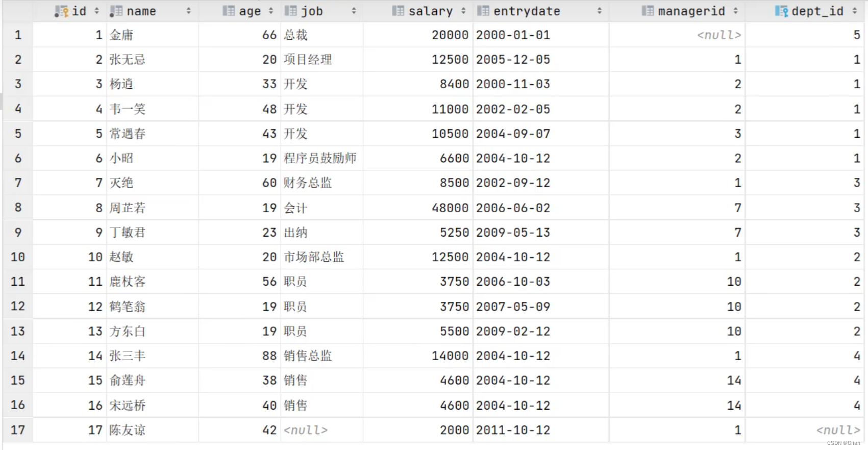Click the column icon beside the name header

point(116,11)
